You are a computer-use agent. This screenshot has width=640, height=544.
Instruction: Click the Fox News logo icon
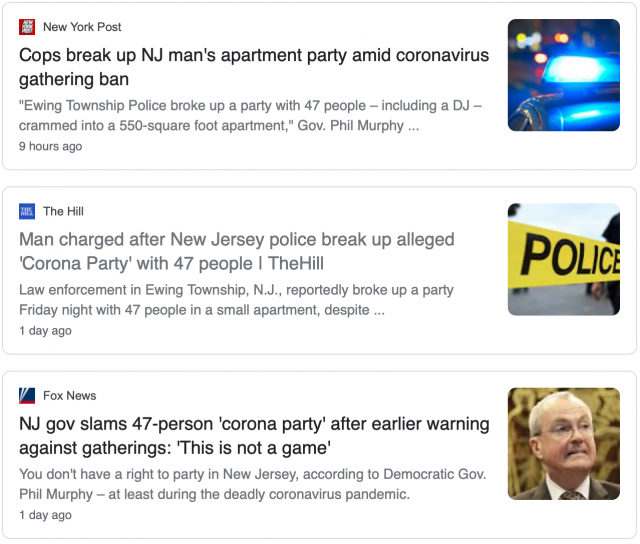pos(27,396)
